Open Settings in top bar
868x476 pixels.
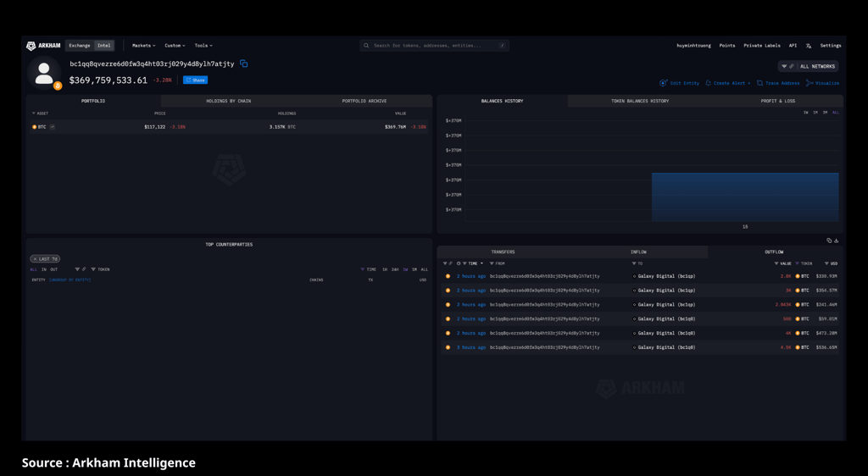coord(831,46)
